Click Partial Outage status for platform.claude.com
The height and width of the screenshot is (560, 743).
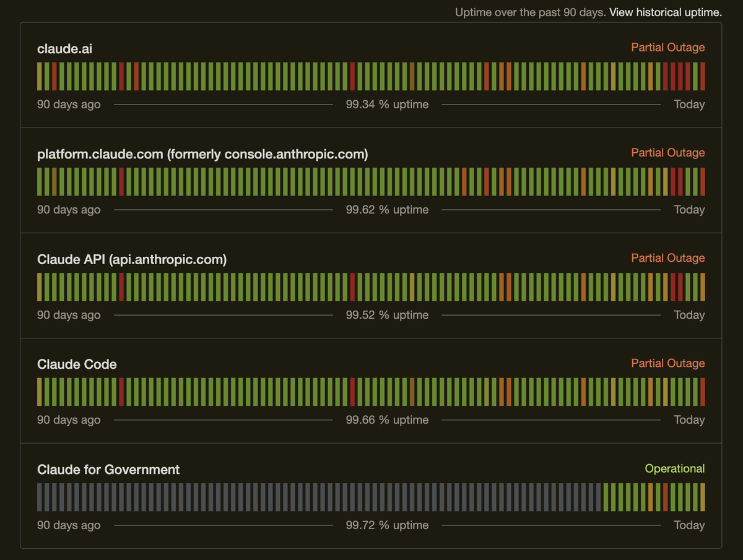tap(668, 153)
